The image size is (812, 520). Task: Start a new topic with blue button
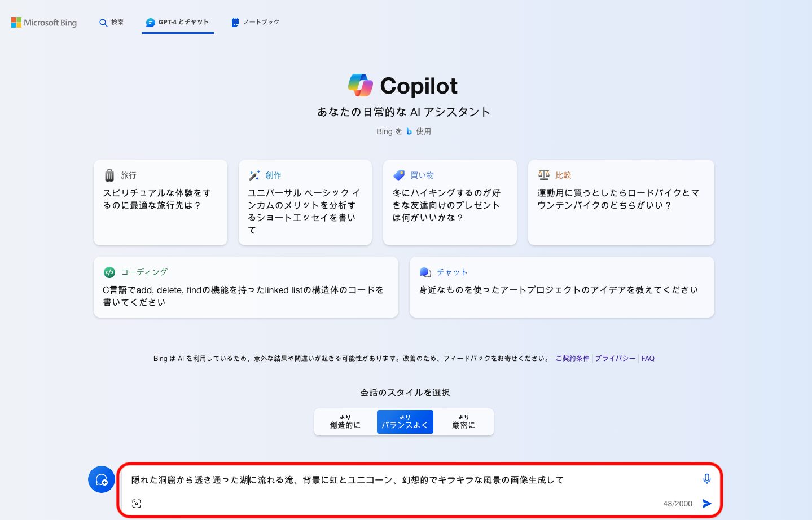click(102, 479)
